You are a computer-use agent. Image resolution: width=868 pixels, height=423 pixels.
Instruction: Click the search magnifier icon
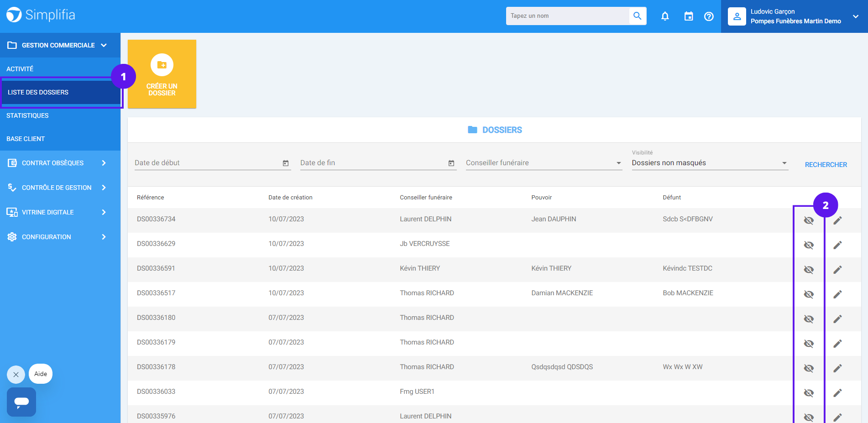(x=638, y=16)
